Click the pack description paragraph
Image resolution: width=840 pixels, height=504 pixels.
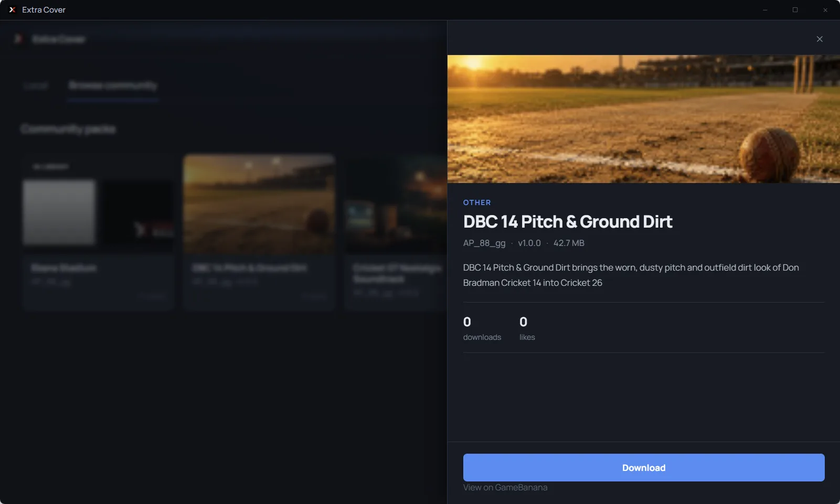(x=631, y=275)
